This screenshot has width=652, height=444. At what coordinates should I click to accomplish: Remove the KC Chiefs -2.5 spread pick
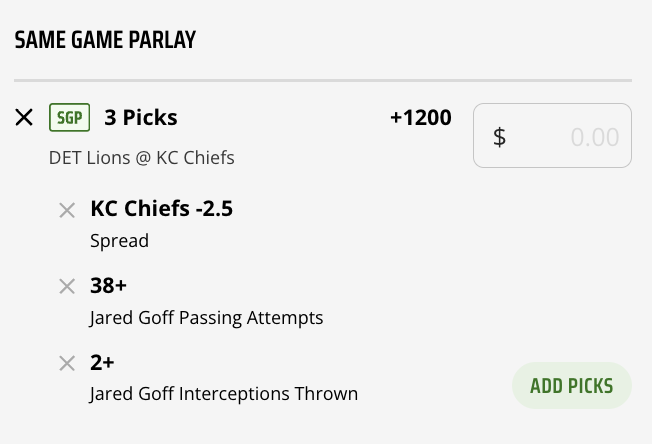tap(67, 210)
